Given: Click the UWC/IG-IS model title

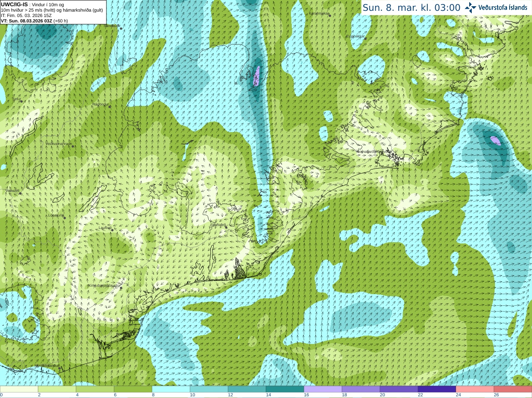Looking at the screenshot, I should pyautogui.click(x=14, y=5).
